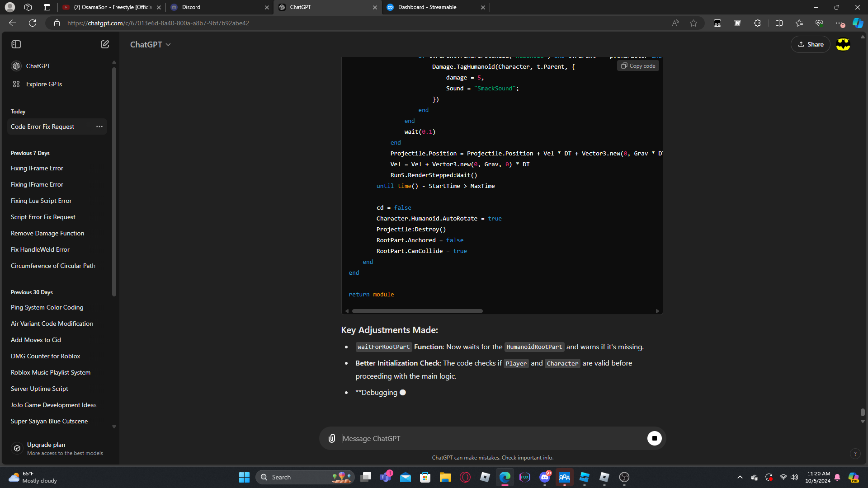Viewport: 868px width, 488px height.
Task: Switch to the Dashboard - Streamable tab
Action: (x=427, y=7)
